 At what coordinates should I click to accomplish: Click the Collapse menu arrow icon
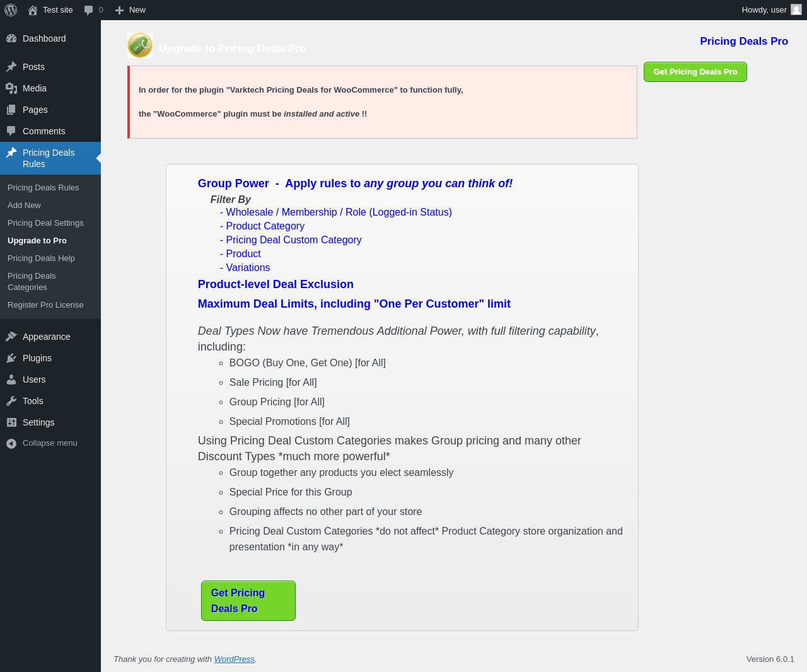[x=11, y=443]
